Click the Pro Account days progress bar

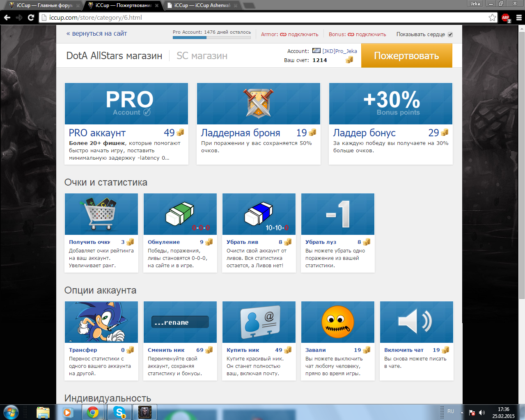[x=212, y=37]
